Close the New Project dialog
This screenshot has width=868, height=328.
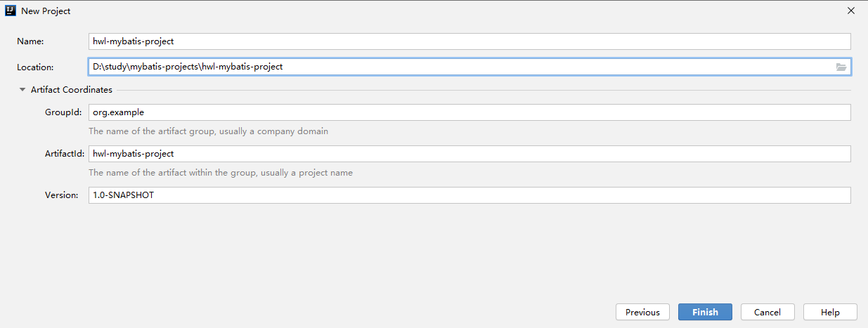tap(850, 11)
